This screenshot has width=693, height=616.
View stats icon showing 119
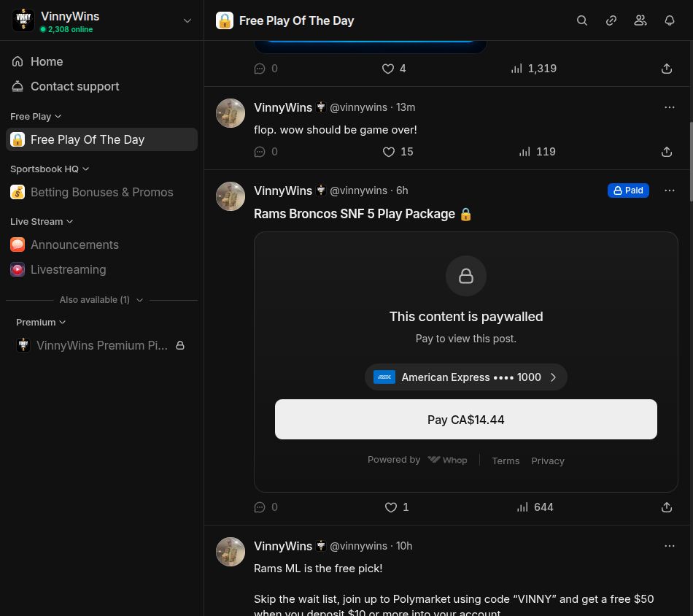click(x=524, y=152)
